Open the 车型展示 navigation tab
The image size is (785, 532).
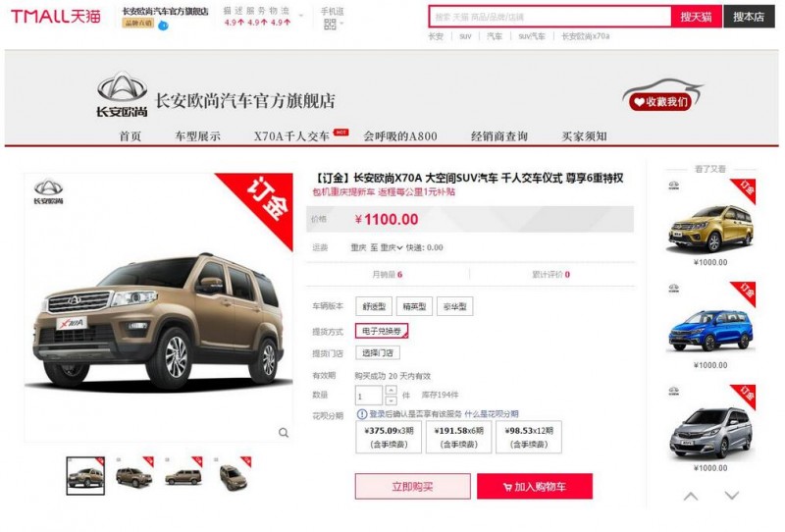(198, 135)
